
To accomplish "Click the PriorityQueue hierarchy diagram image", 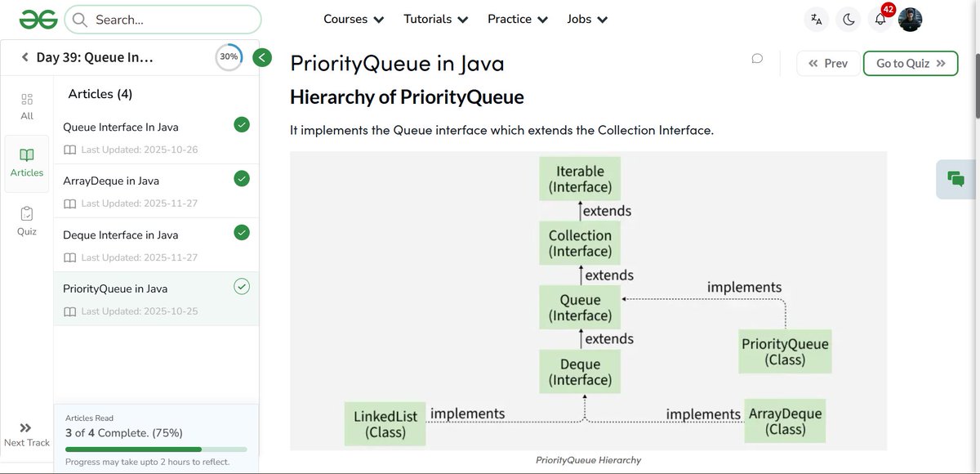I will coord(588,301).
